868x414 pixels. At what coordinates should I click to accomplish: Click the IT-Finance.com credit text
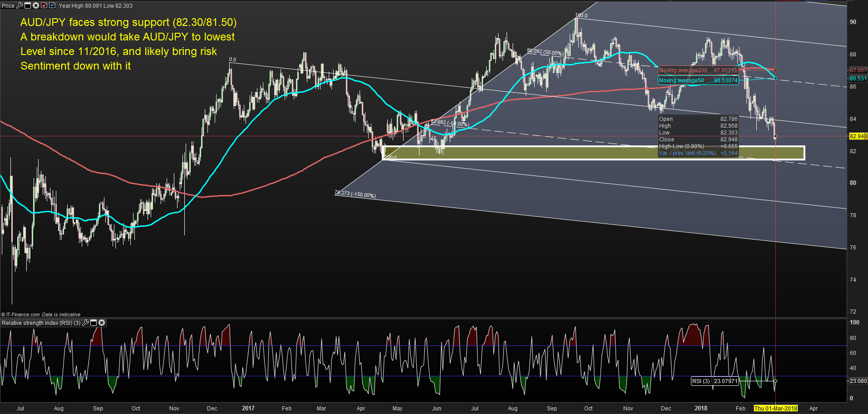click(20, 314)
